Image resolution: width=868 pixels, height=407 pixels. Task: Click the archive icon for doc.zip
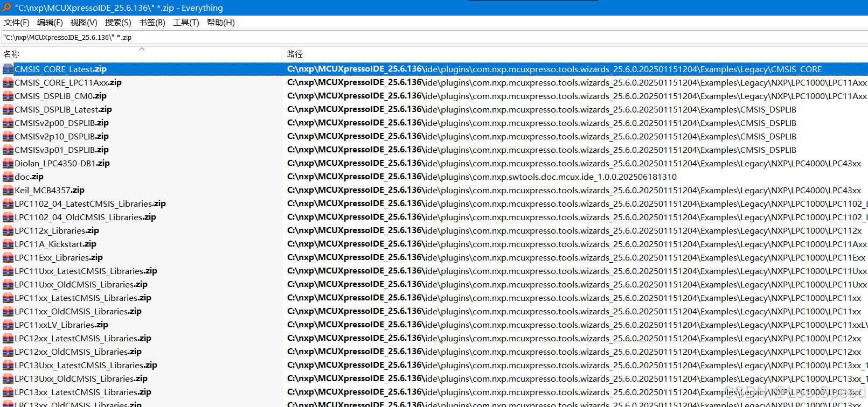[x=8, y=177]
